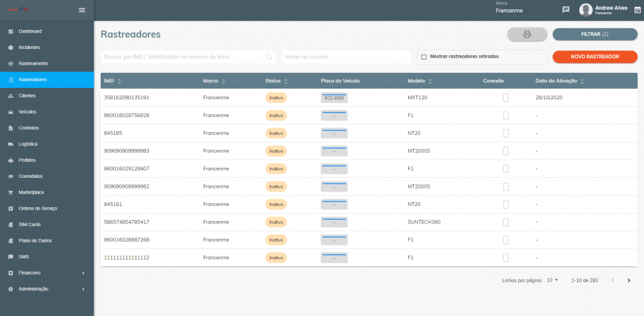Viewport: 644px width, 316px height.
Task: Click Inativo status of IMEI 358162090135191
Action: click(x=276, y=97)
